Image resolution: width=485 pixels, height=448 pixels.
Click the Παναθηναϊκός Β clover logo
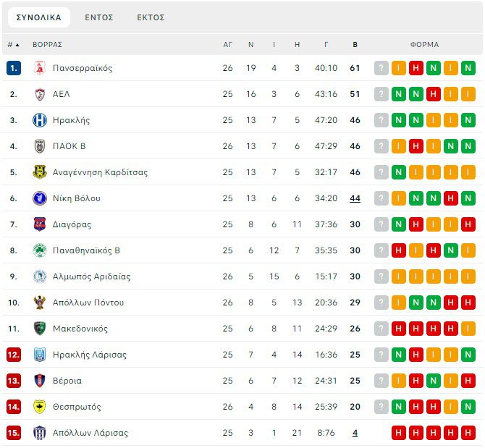point(40,250)
